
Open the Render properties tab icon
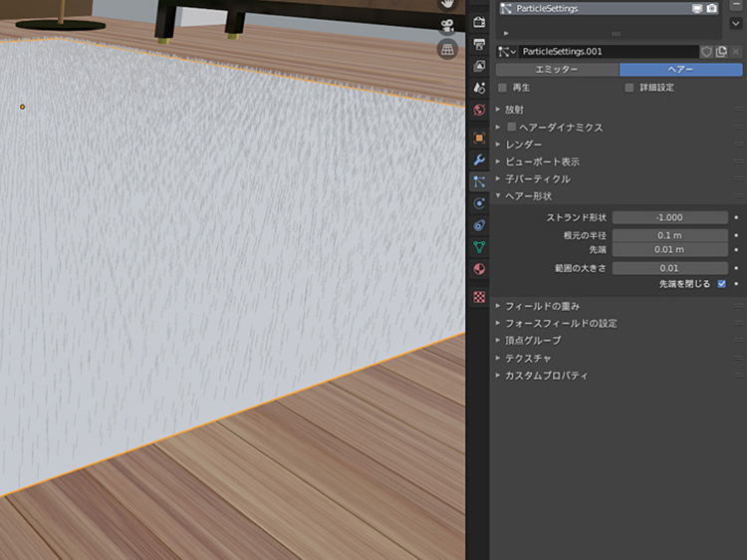click(x=479, y=22)
